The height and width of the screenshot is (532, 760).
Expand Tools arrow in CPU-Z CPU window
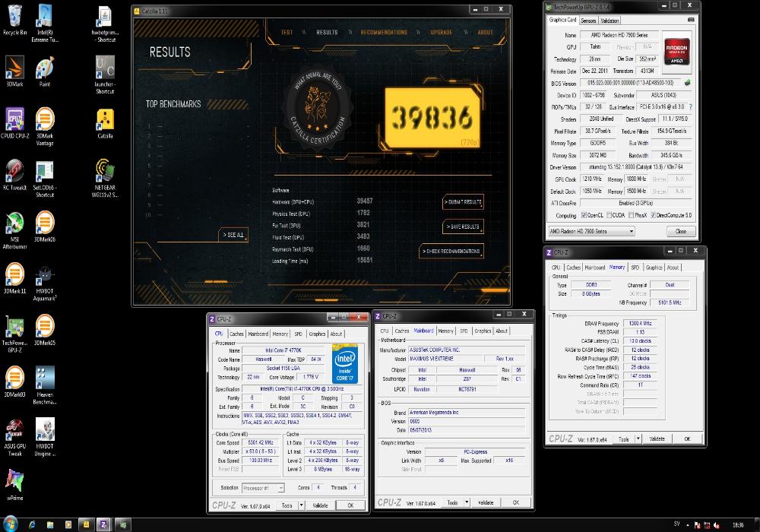302,505
